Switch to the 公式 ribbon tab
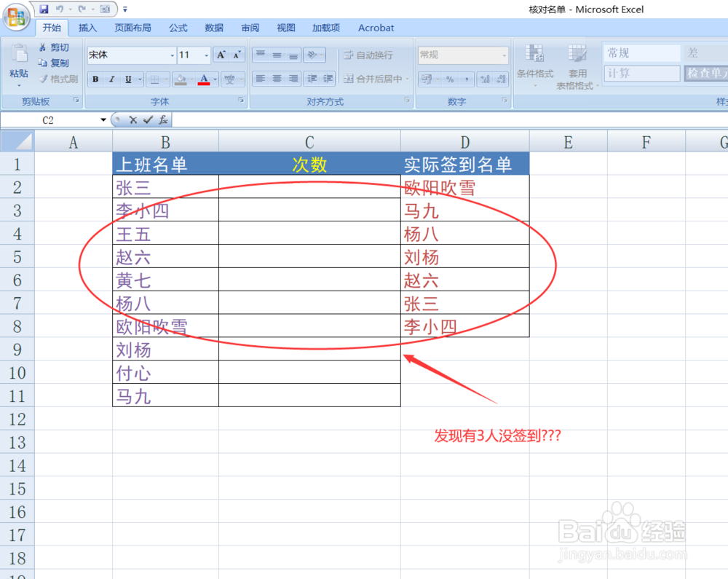The height and width of the screenshot is (579, 728). [x=178, y=28]
